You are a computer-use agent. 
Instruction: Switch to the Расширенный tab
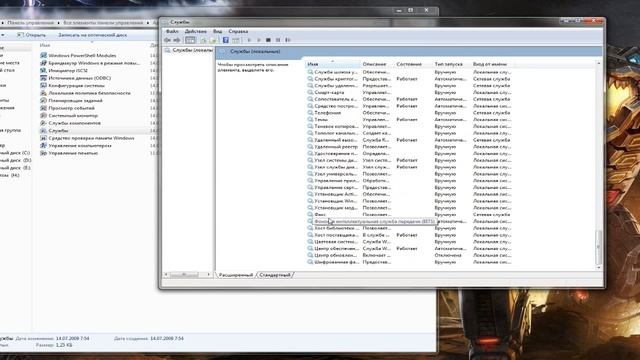[236, 275]
